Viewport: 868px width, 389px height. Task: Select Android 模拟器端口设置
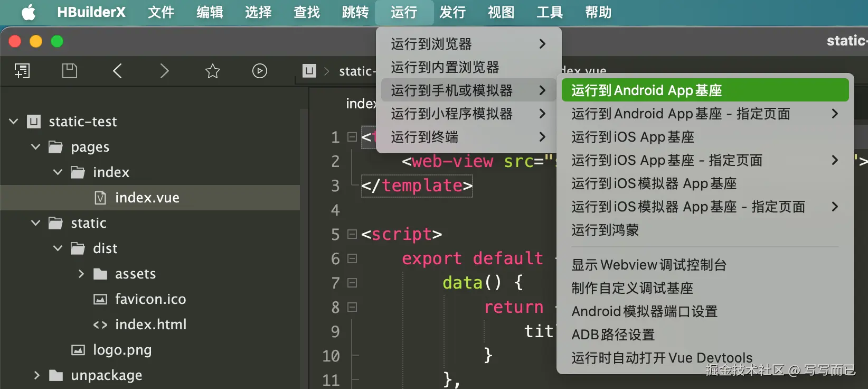(x=705, y=311)
